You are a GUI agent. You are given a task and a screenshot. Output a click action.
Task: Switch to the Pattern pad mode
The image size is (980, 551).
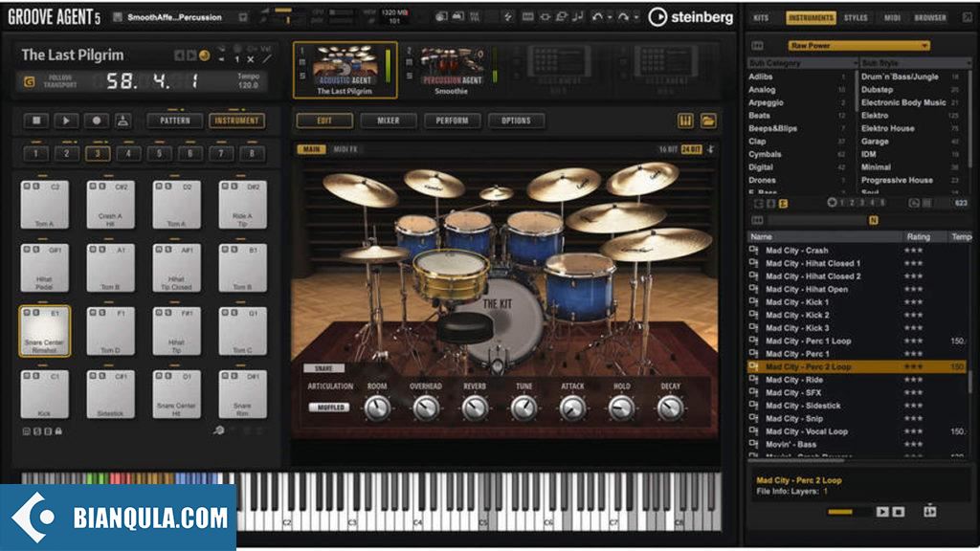click(x=175, y=121)
